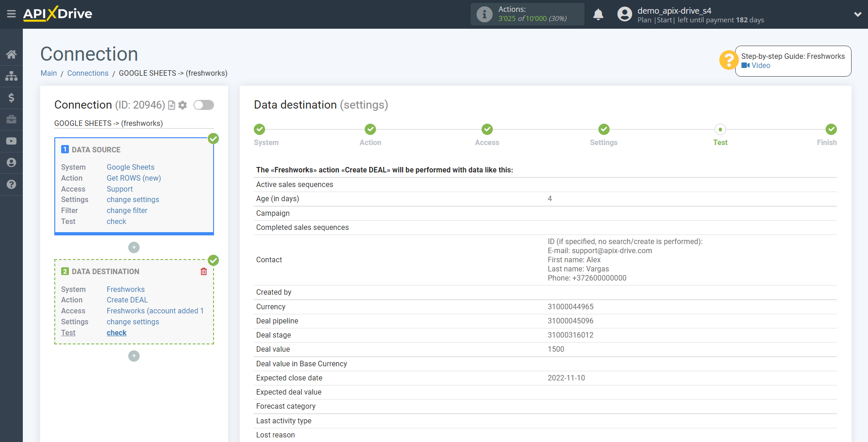Screen dimensions: 868x442
Task: Click the yellow guide question mark icon
Action: point(728,60)
